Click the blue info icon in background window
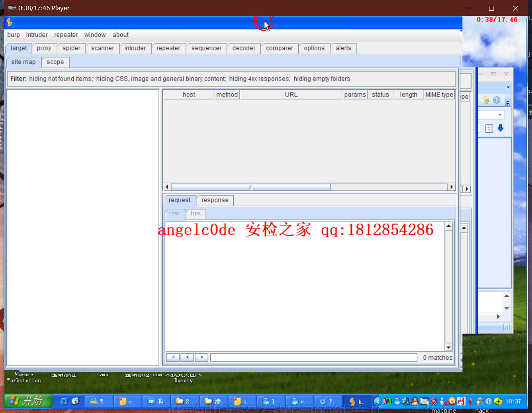The width and height of the screenshot is (532, 413). tap(496, 100)
